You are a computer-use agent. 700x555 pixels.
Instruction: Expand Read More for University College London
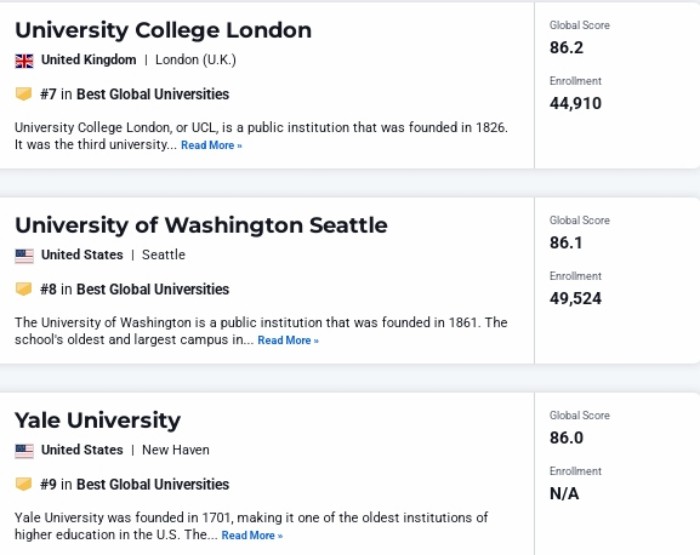[211, 146]
